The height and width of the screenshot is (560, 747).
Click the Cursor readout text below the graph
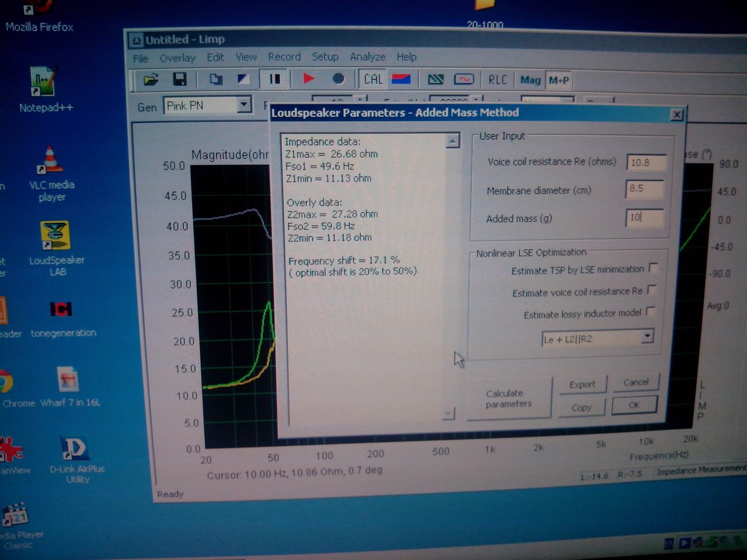coord(295,473)
